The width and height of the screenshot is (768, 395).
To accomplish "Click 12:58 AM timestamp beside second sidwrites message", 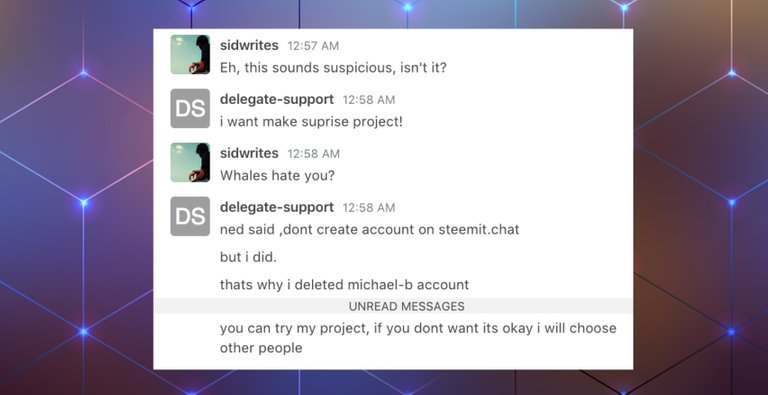I will coord(313,153).
